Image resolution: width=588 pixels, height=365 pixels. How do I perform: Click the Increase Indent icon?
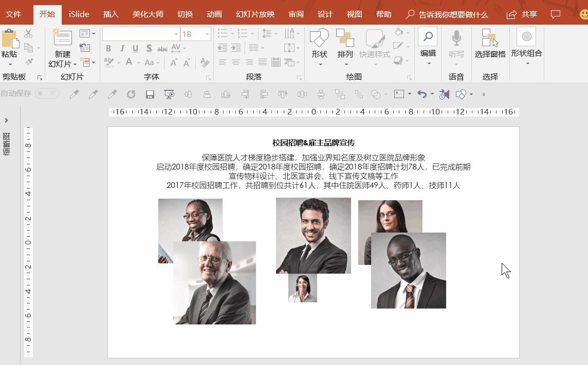(x=236, y=48)
